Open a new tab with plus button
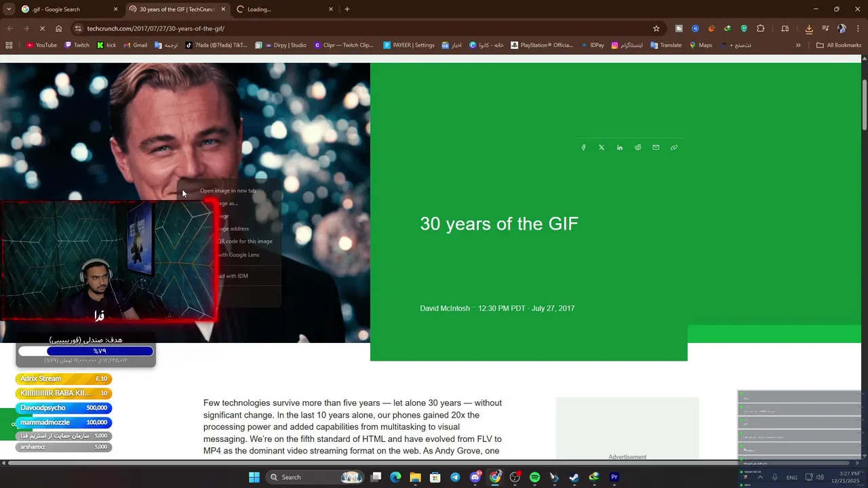 347,9
